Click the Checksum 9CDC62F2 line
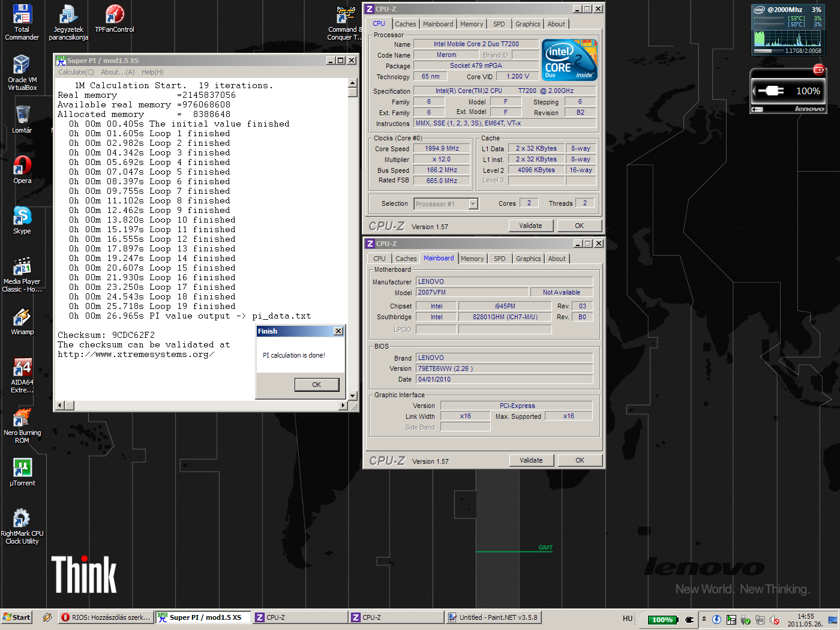 pos(106,335)
